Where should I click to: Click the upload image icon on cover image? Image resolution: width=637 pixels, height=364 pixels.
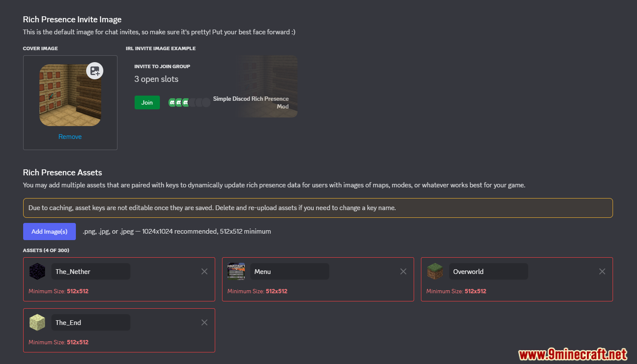tap(95, 71)
